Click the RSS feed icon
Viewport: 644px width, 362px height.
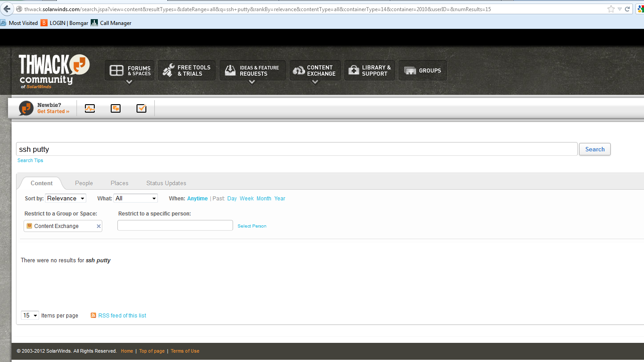pos(93,315)
